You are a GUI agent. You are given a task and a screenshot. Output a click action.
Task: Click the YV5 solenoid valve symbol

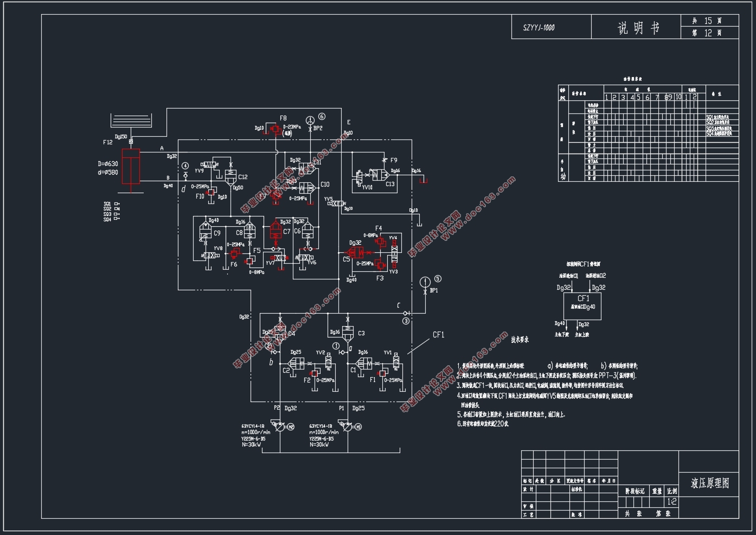338,203
